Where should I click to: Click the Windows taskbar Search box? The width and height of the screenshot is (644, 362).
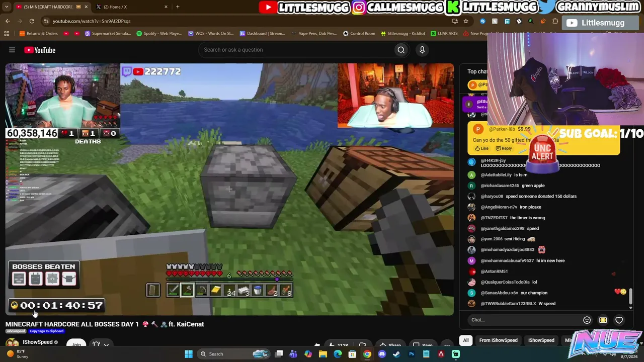point(233,354)
